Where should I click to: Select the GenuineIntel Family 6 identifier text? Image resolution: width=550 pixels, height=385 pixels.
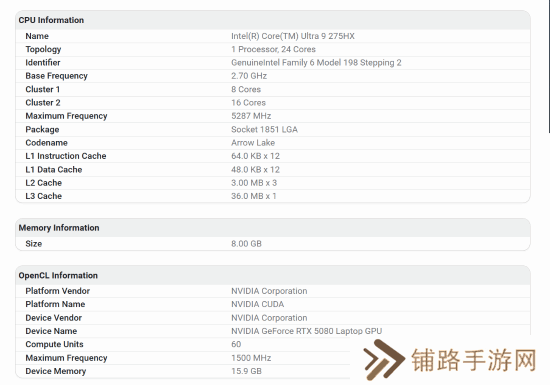pos(316,62)
